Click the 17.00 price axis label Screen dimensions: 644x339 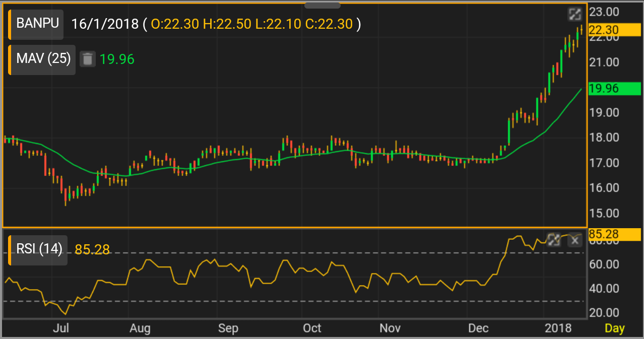[604, 163]
